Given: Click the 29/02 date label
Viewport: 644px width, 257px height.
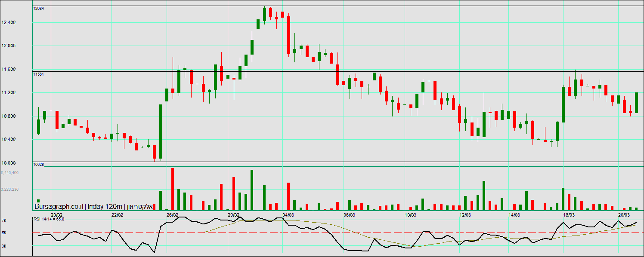Looking at the screenshot, I should click(x=233, y=214).
